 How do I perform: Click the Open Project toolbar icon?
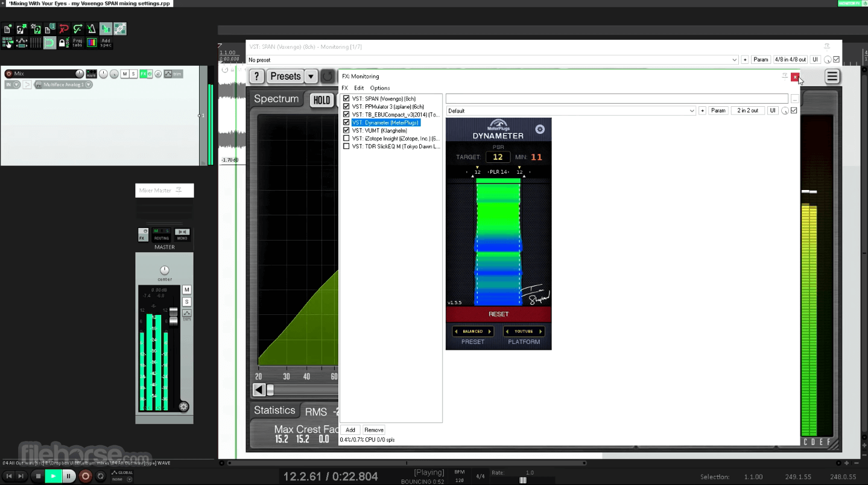coord(22,29)
